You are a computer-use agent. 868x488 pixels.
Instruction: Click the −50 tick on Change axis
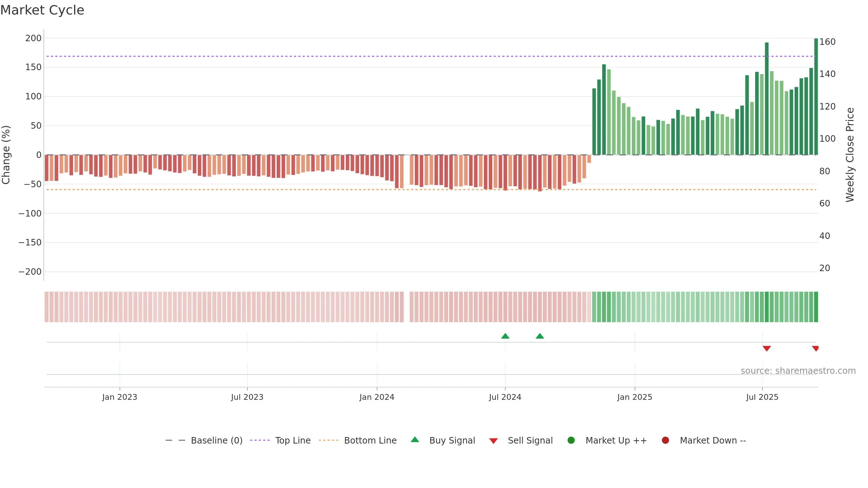(33, 184)
